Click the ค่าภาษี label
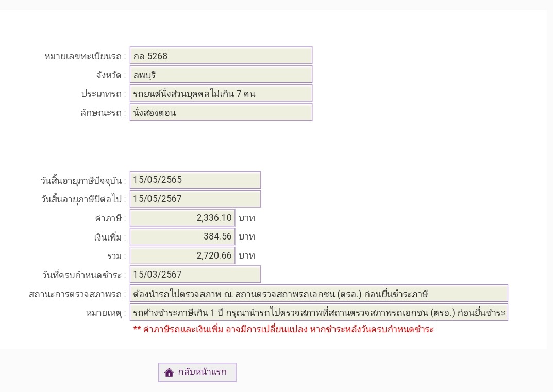This screenshot has width=553, height=392. (110, 218)
